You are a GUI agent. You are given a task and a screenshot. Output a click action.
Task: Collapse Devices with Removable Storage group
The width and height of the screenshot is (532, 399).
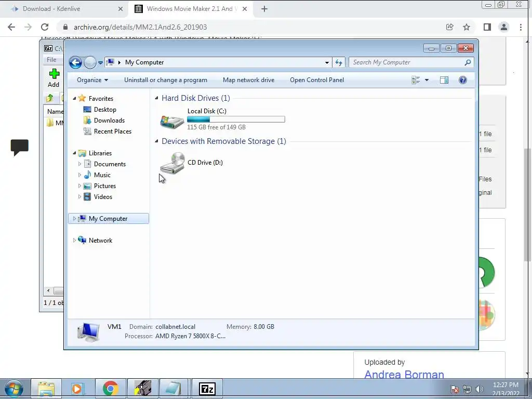click(156, 141)
